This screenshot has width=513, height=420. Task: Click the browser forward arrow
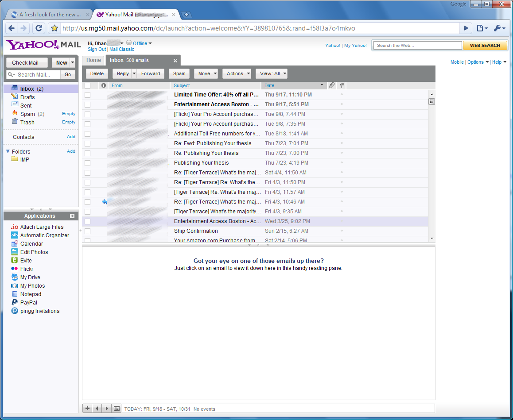[23, 28]
